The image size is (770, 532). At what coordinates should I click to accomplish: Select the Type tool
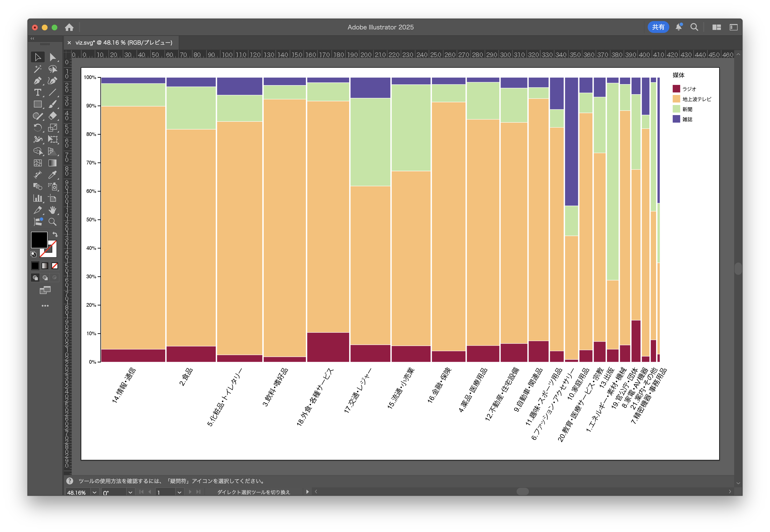(37, 93)
